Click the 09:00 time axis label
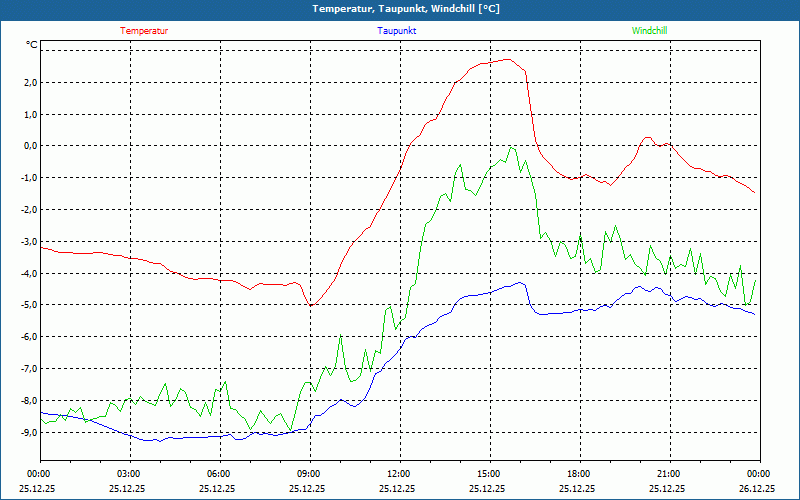The image size is (800, 500). (309, 474)
